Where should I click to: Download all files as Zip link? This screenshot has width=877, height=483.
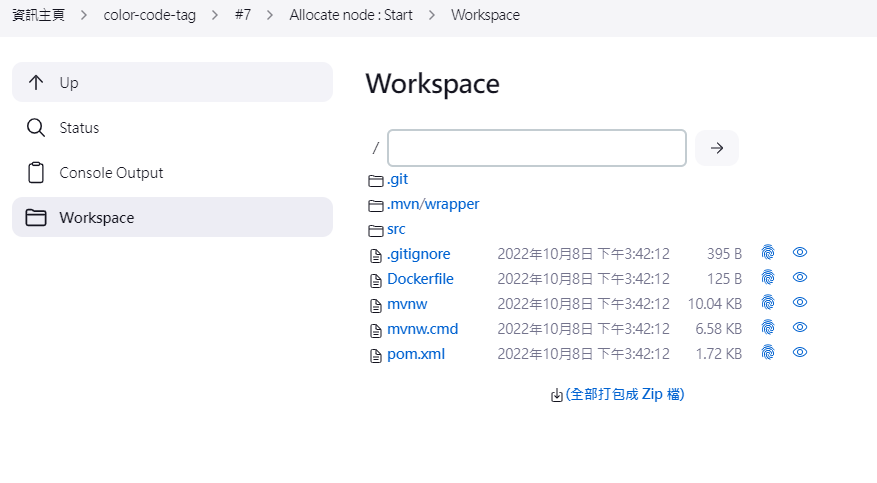point(625,394)
